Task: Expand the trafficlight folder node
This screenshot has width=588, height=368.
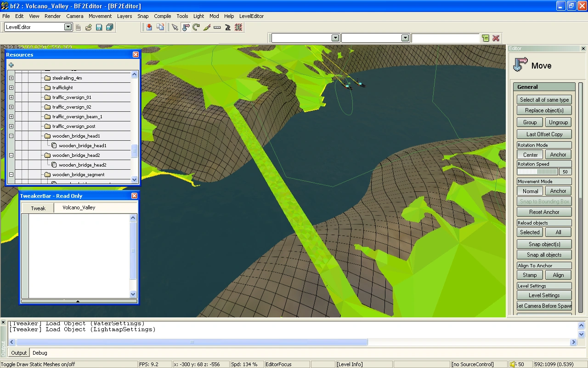Action: point(11,87)
